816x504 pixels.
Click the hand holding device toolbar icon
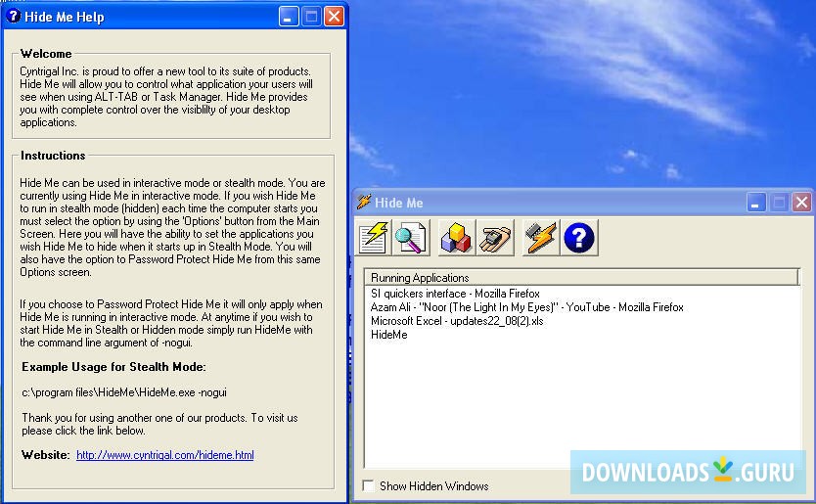(x=495, y=238)
